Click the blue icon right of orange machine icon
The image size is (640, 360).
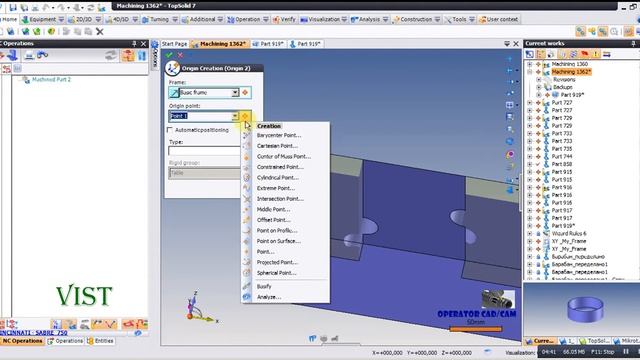[142, 56]
